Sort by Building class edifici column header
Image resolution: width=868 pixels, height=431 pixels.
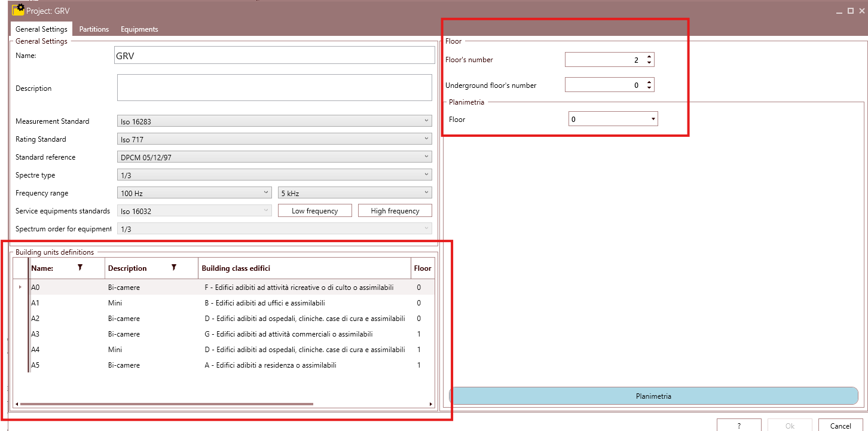305,268
